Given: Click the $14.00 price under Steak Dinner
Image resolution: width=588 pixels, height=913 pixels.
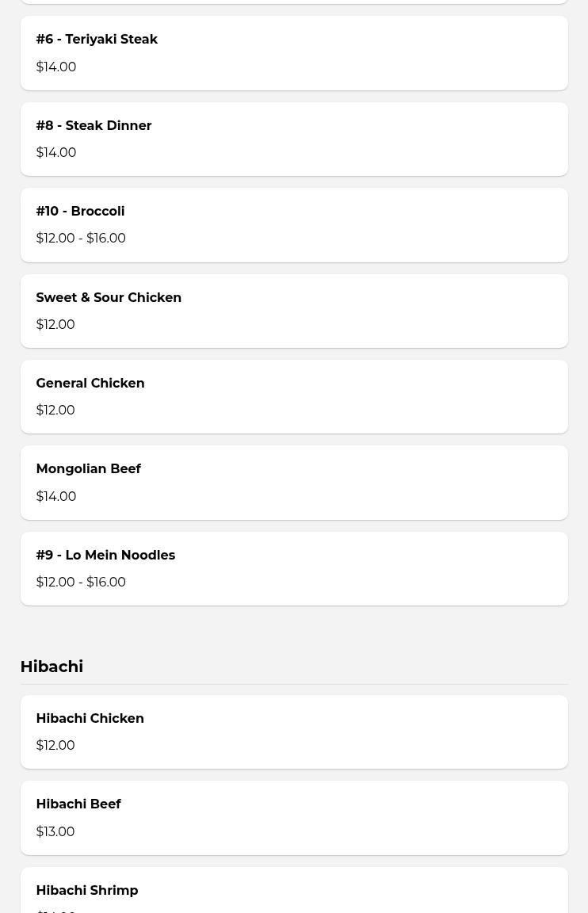Looking at the screenshot, I should pyautogui.click(x=56, y=152).
